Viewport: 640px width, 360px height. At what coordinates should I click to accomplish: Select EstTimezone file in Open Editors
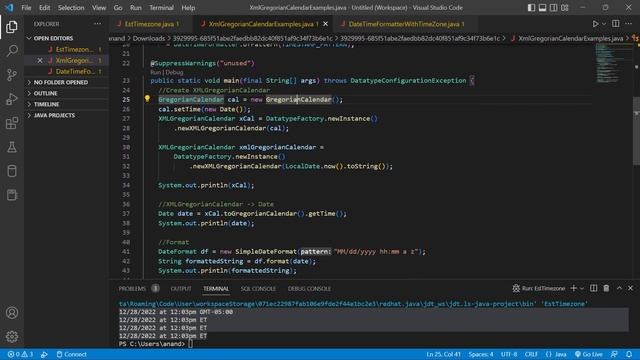74,49
